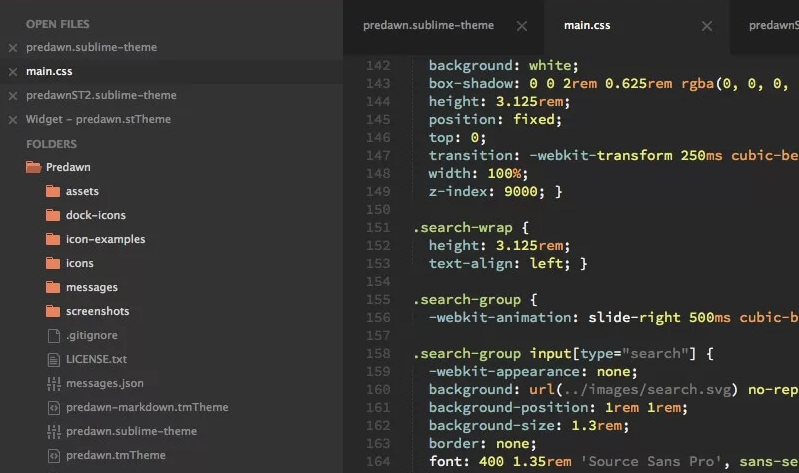799x473 pixels.
Task: Click the 'border: none;' line
Action: click(x=483, y=443)
